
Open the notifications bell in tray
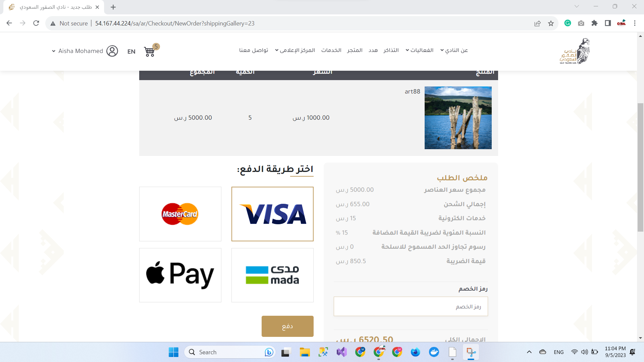tap(633, 352)
